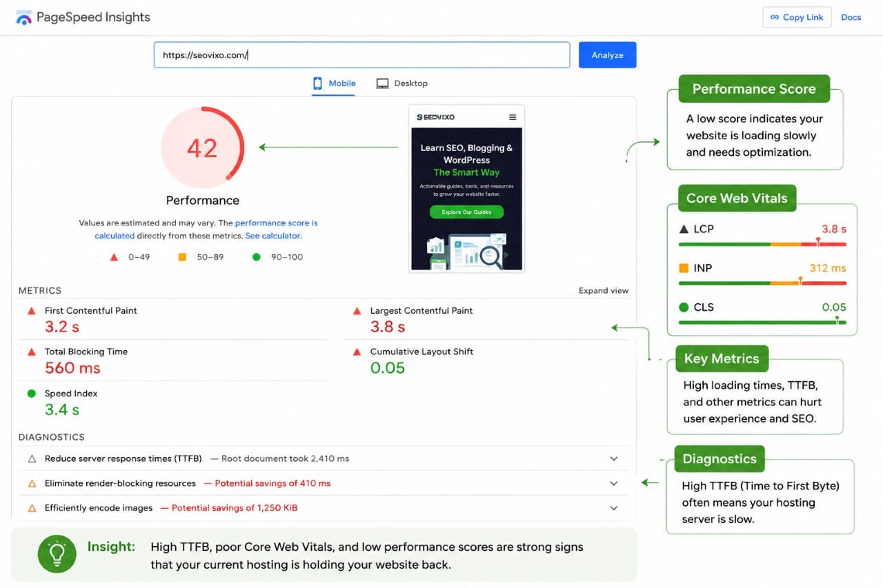
Task: Focus the URL field containing https://seovixo.com/
Action: click(361, 55)
